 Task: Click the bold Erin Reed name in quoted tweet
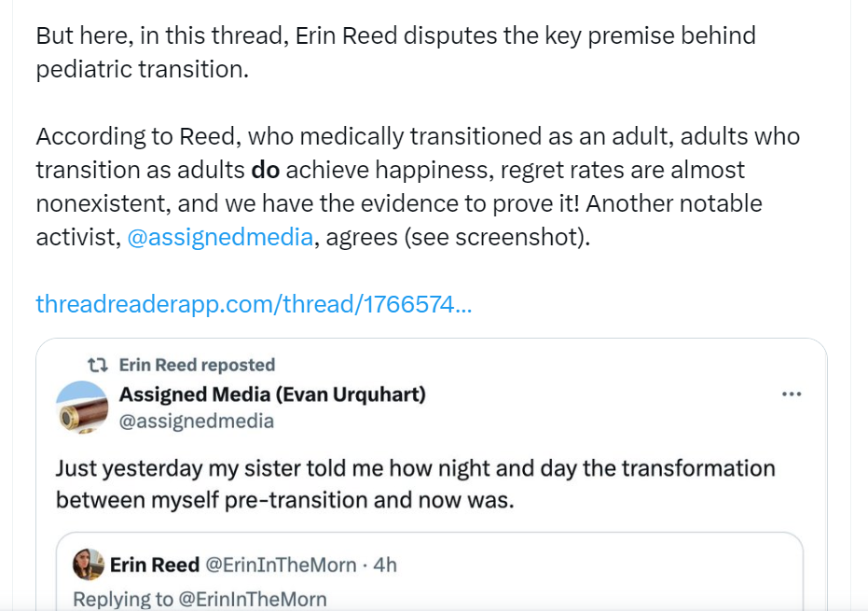[154, 564]
